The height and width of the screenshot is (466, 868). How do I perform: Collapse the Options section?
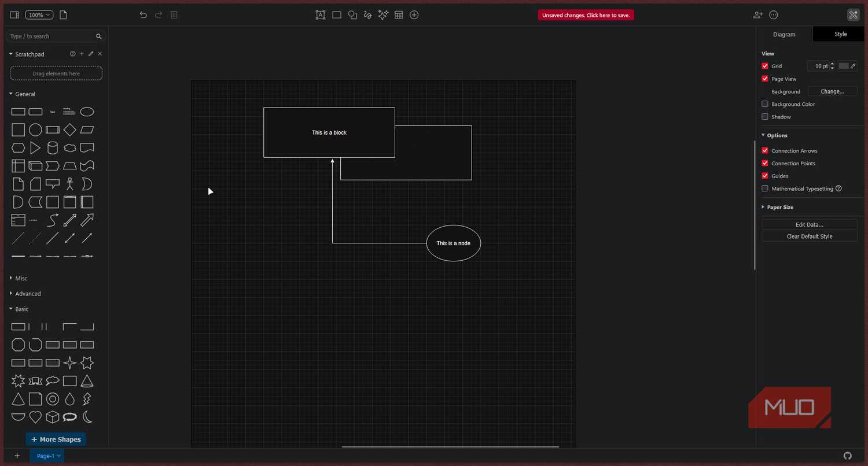tap(763, 135)
